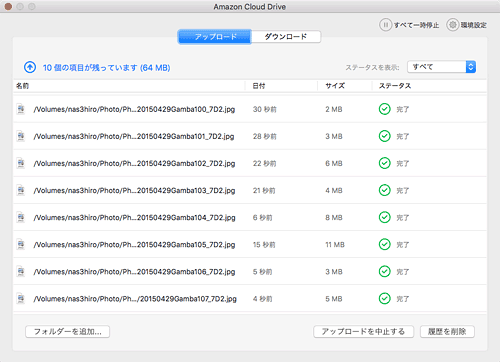Click green complete checkmark for Gamba102 row

[x=384, y=163]
